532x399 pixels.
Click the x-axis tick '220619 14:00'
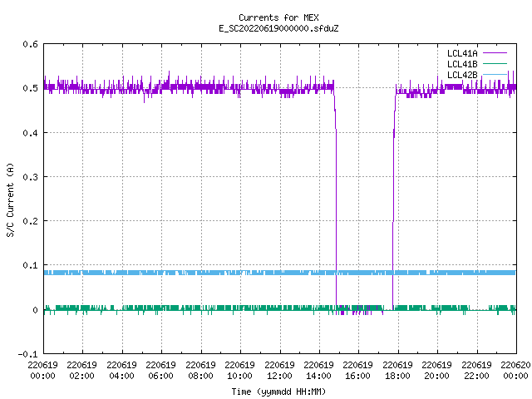(x=319, y=371)
